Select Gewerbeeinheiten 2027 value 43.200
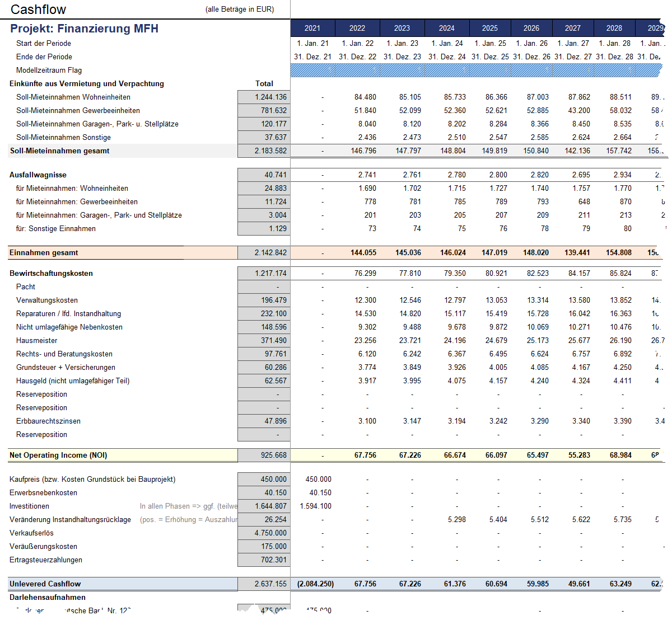672x620 pixels. click(579, 110)
